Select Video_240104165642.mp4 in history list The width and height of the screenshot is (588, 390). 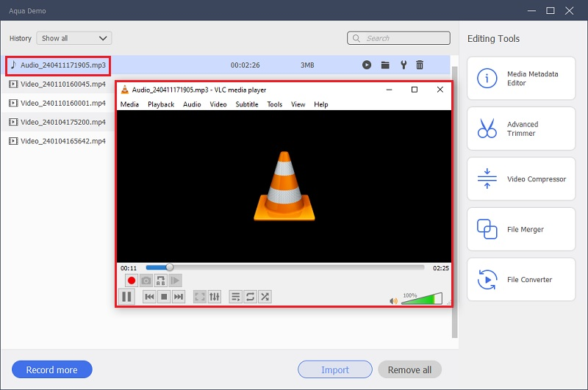[63, 141]
